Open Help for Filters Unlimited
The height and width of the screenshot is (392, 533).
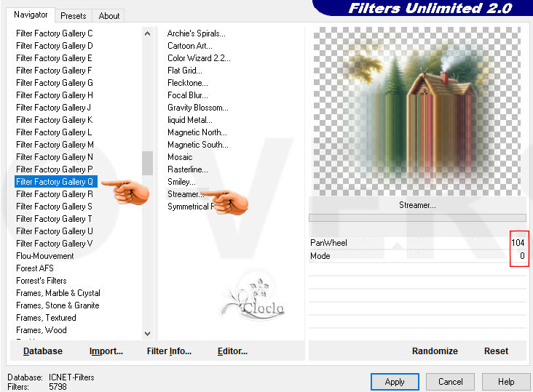click(506, 381)
